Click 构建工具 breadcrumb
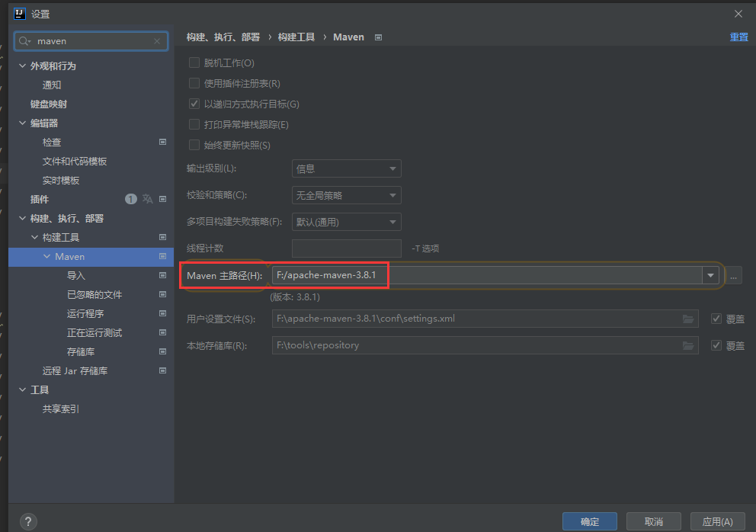Viewport: 756px width, 532px height. click(x=296, y=37)
